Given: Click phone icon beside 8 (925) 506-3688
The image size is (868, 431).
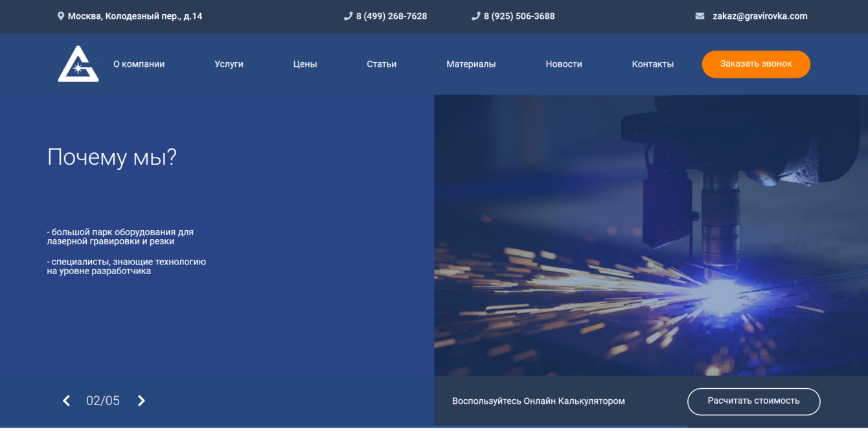Looking at the screenshot, I should (x=475, y=16).
